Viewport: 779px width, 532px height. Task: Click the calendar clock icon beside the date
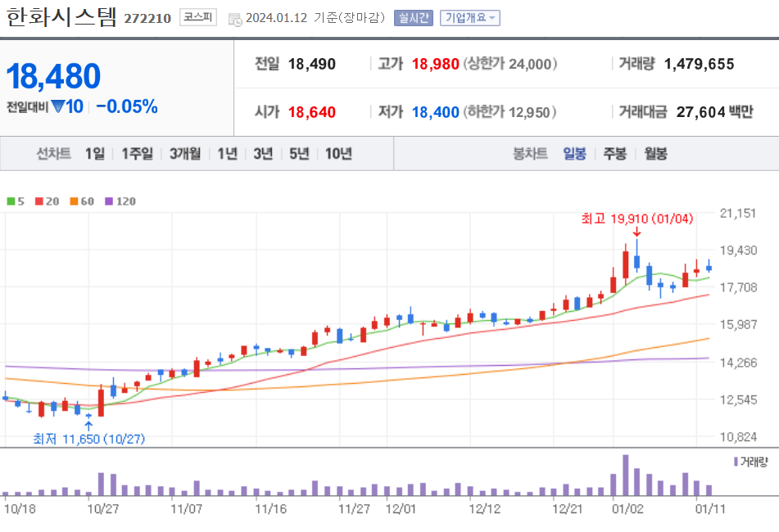(x=235, y=20)
